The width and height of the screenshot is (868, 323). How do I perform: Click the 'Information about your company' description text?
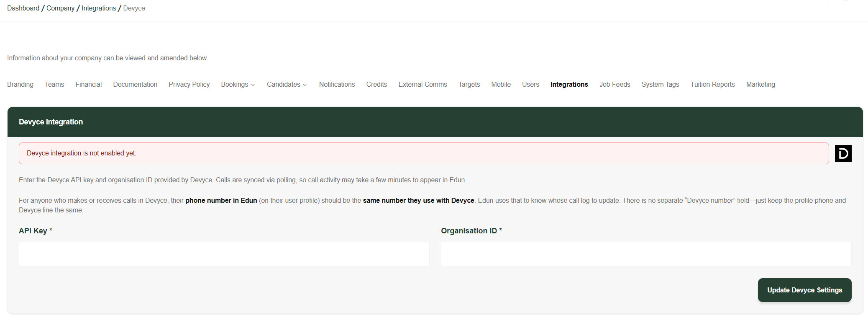point(108,58)
